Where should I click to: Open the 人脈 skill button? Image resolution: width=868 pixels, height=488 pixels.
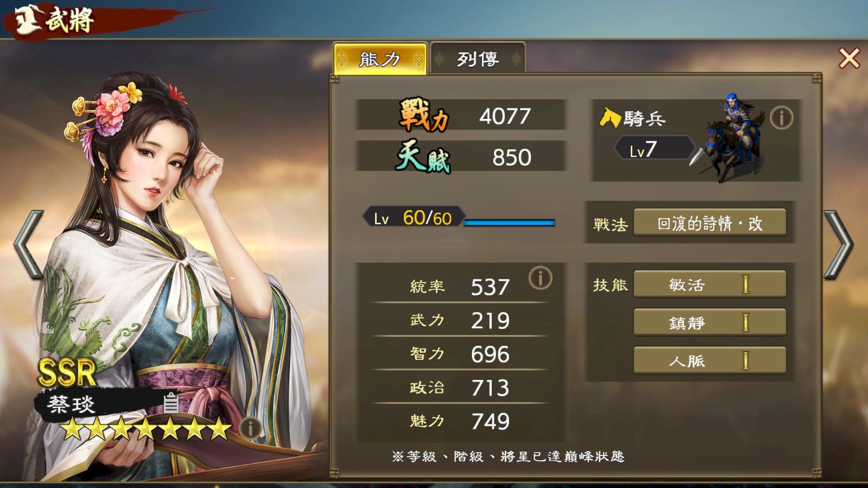(710, 360)
